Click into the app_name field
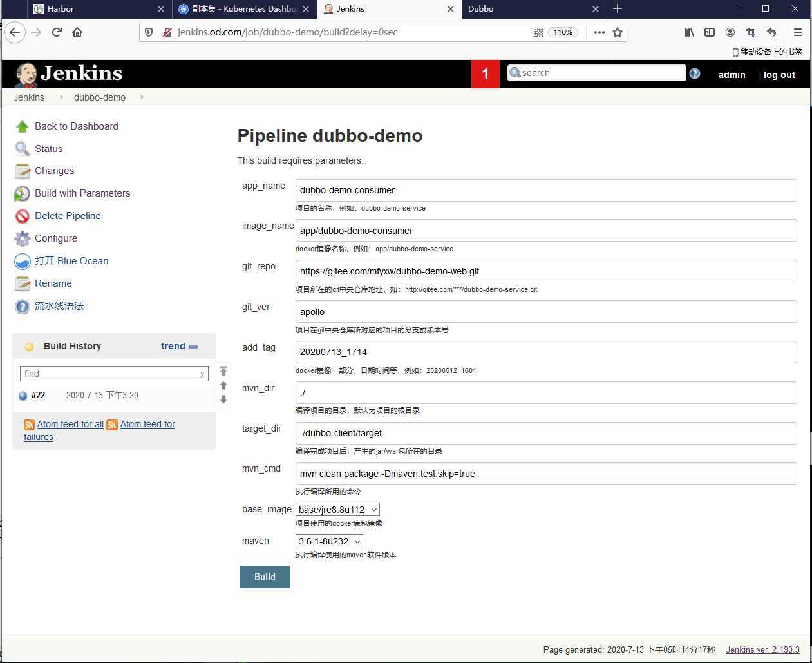This screenshot has width=812, height=663. (546, 191)
